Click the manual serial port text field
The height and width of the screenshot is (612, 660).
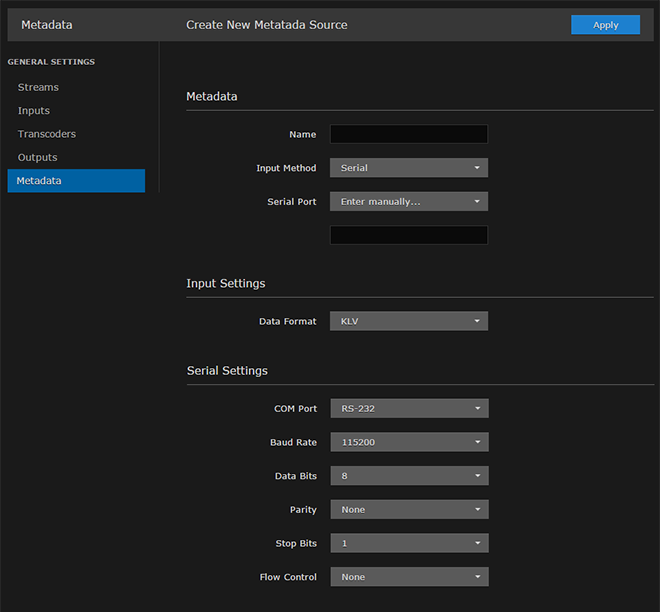[408, 235]
